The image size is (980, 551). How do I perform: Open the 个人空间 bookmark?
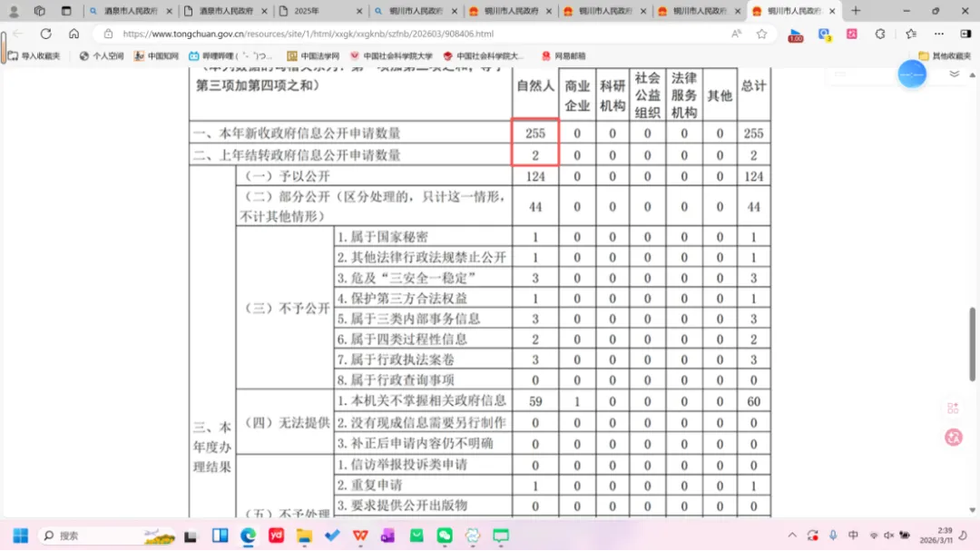pyautogui.click(x=102, y=55)
